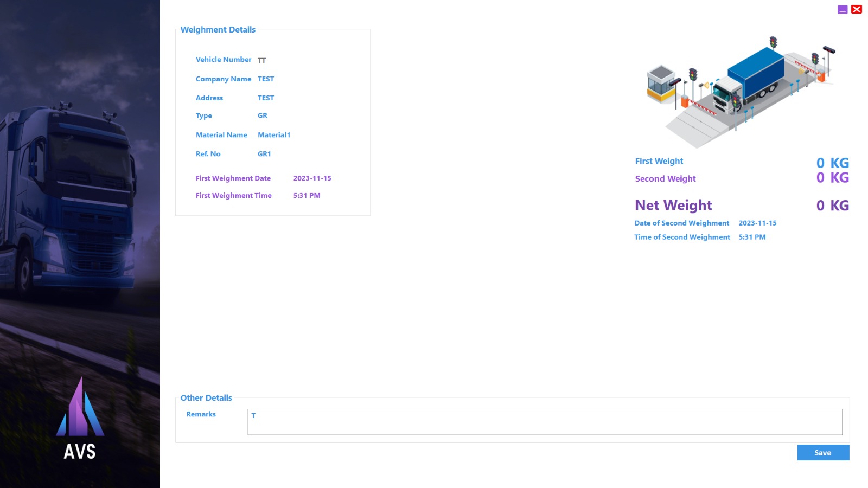Select the Company Name value TEST
This screenshot has height=488, width=868.
[x=266, y=79]
